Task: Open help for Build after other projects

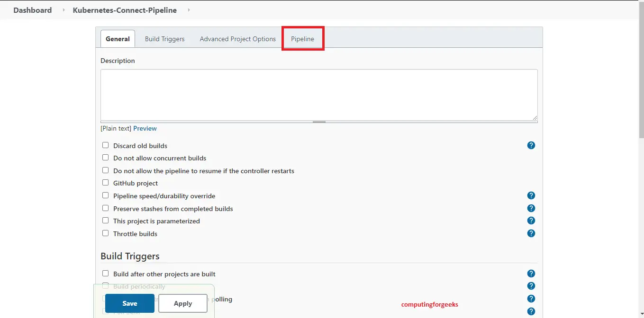Action: click(531, 274)
